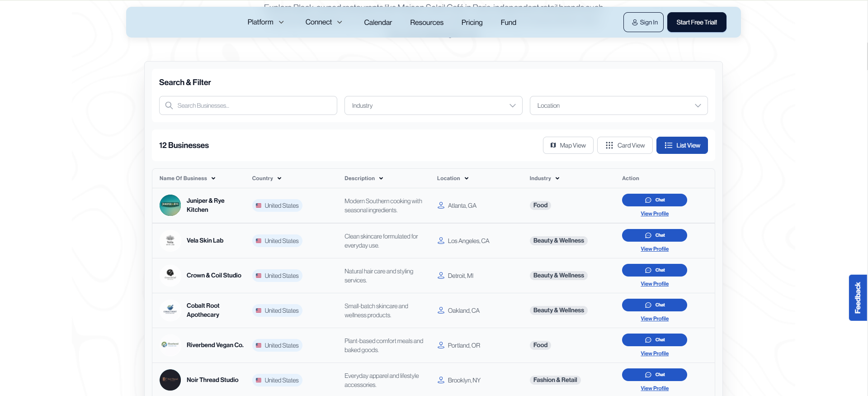Click location pin icon beside Oakland, CA

(441, 310)
